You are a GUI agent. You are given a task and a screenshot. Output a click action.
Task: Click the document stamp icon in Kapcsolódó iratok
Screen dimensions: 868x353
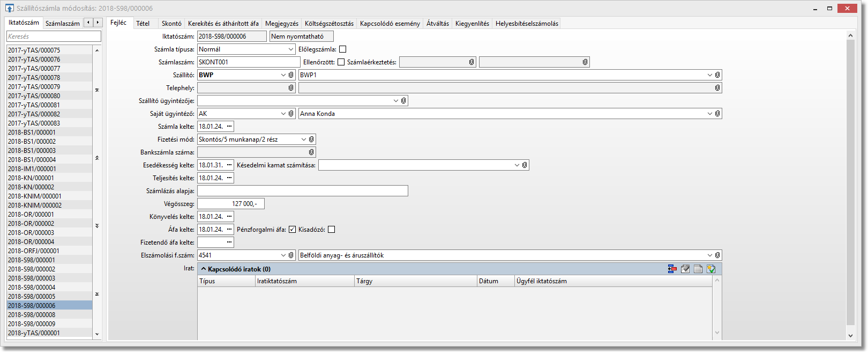click(685, 269)
